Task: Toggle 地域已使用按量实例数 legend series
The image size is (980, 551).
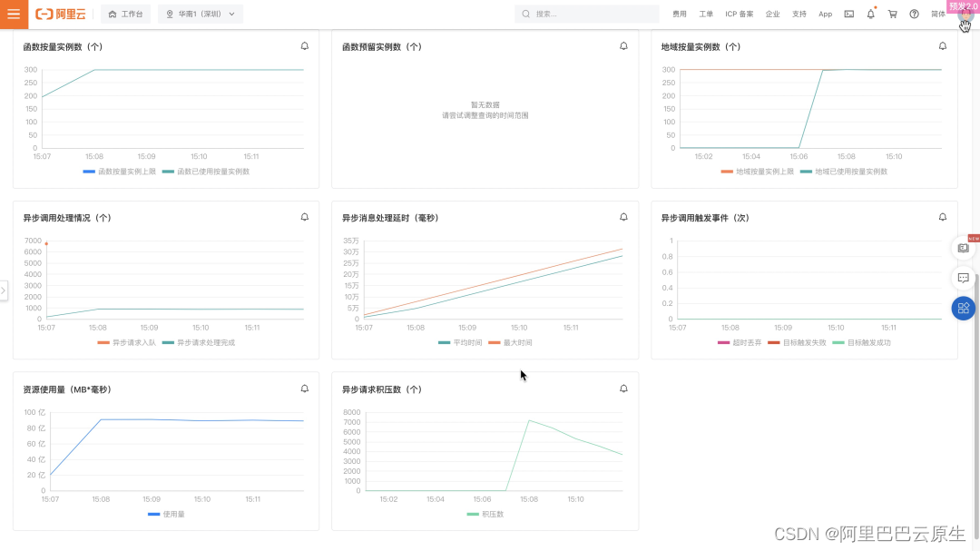Action: click(844, 172)
